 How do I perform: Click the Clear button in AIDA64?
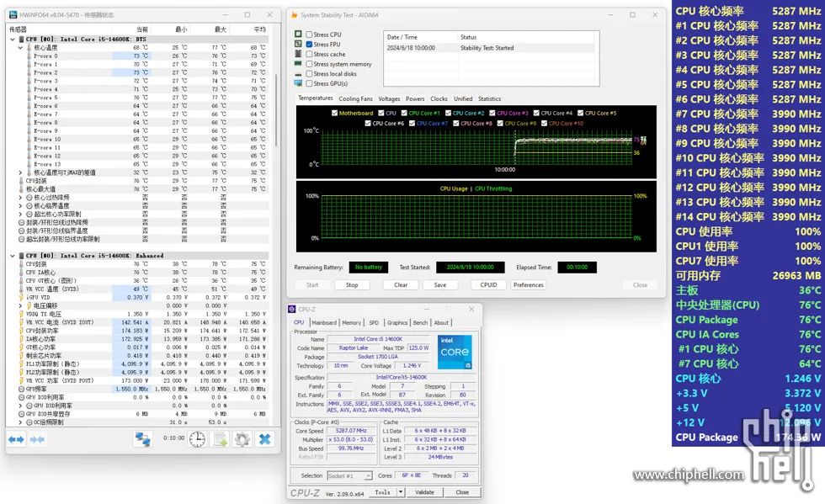(401, 284)
